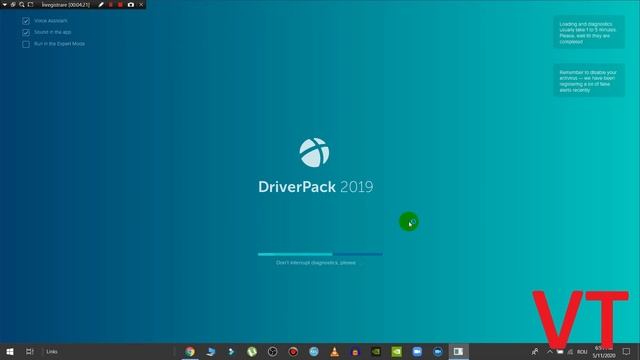Open Google Chrome from the taskbar
The image size is (640, 360).
tap(190, 351)
